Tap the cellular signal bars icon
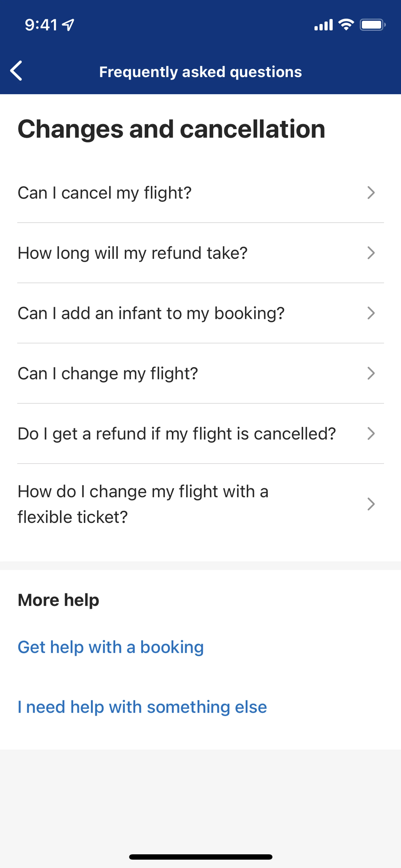Screen dimensions: 401x868 [323, 25]
